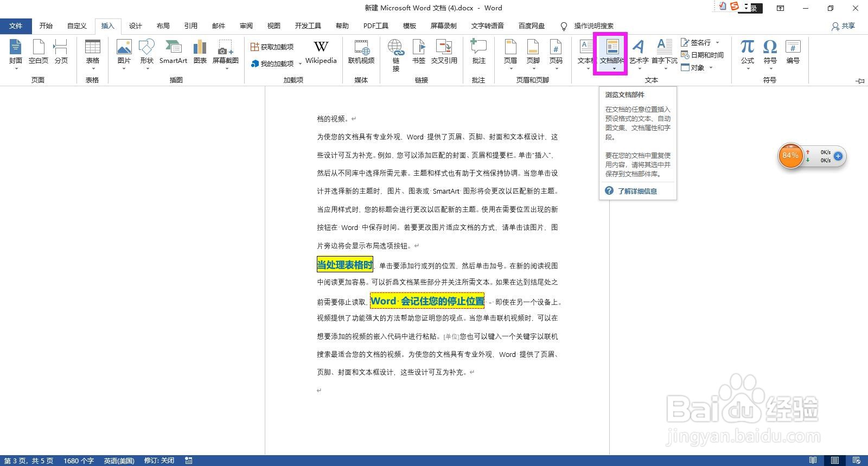Image resolution: width=868 pixels, height=466 pixels.
Task: Toggle Track Changes status (修订: 关闭)
Action: [159, 461]
